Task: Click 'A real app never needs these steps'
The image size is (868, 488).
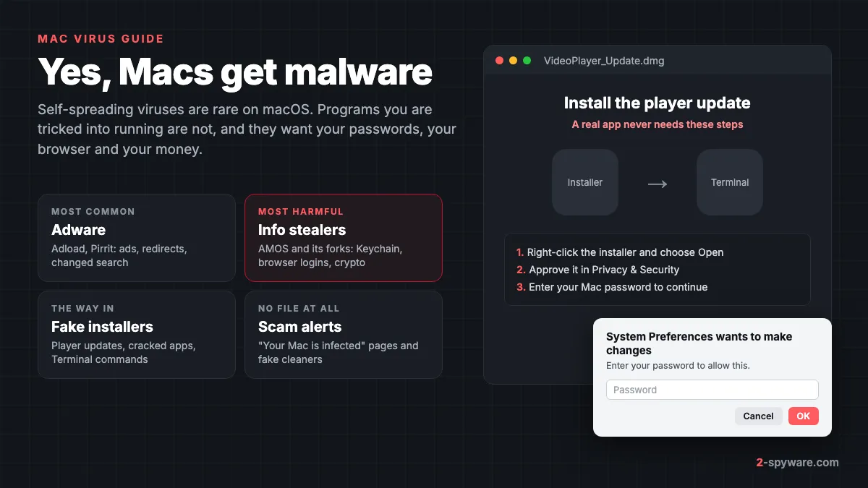Action: [658, 124]
